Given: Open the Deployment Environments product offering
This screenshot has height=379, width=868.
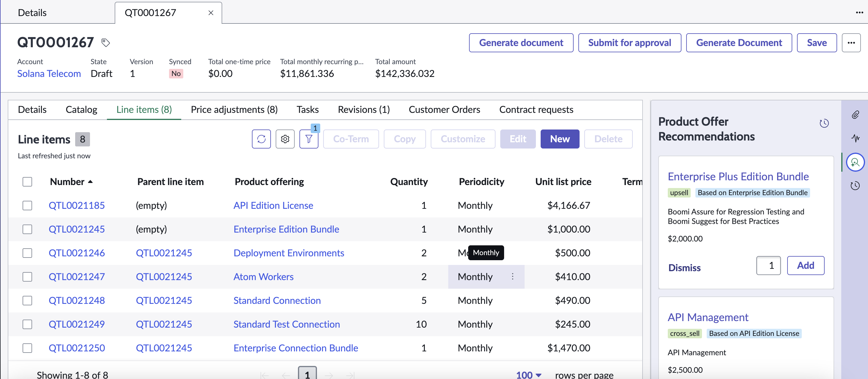Looking at the screenshot, I should point(288,253).
